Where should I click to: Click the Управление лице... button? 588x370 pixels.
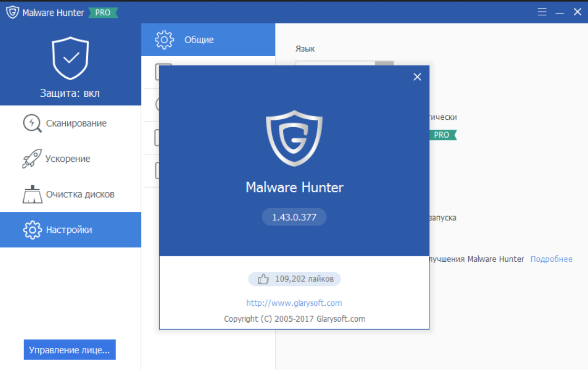tap(70, 350)
